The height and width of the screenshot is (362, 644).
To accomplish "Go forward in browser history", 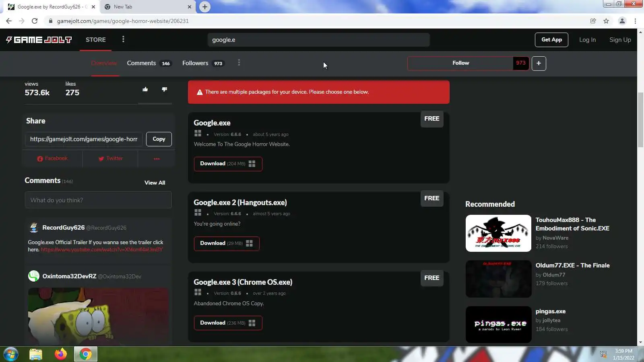I will 22,21.
